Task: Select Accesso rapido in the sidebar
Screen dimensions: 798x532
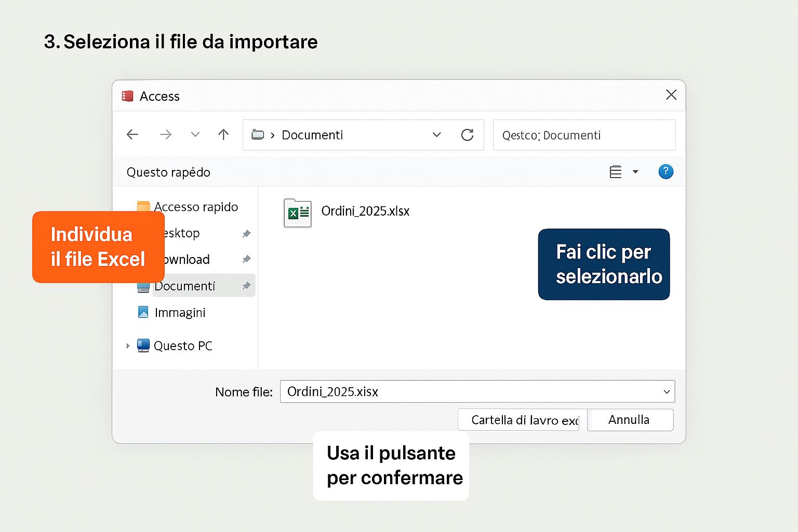Action: point(196,207)
